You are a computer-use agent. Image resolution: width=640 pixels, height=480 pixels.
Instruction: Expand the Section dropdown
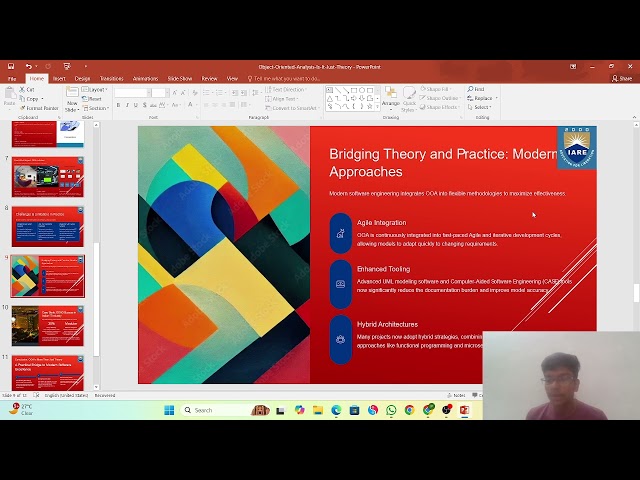tap(96, 108)
